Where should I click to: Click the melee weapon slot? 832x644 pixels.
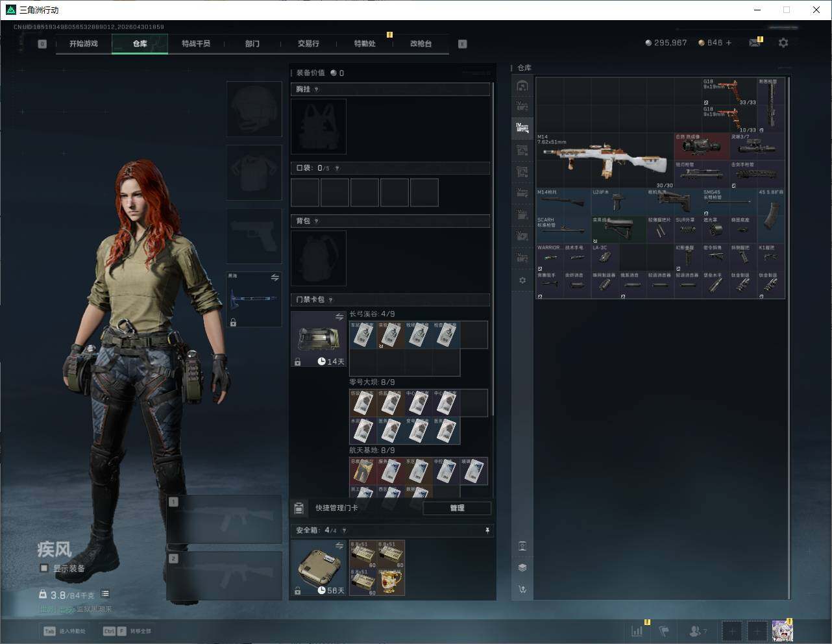pos(254,299)
